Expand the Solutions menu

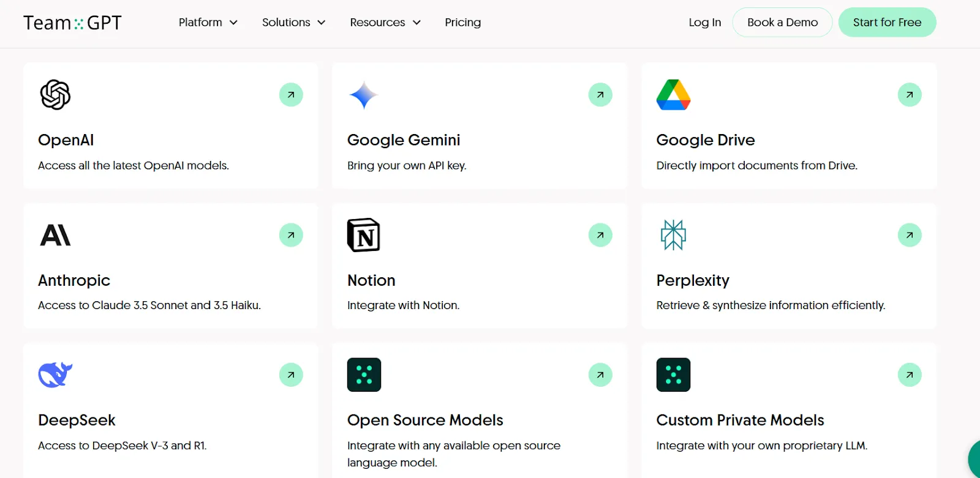pos(293,23)
